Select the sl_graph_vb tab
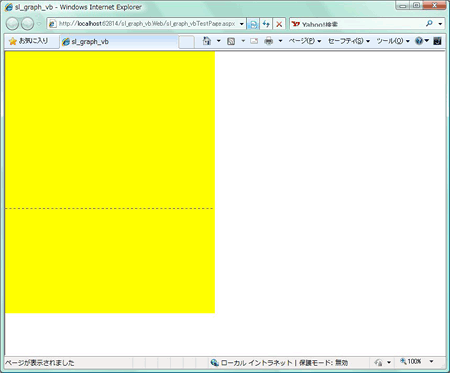This screenshot has height=373, width=450. 119,42
